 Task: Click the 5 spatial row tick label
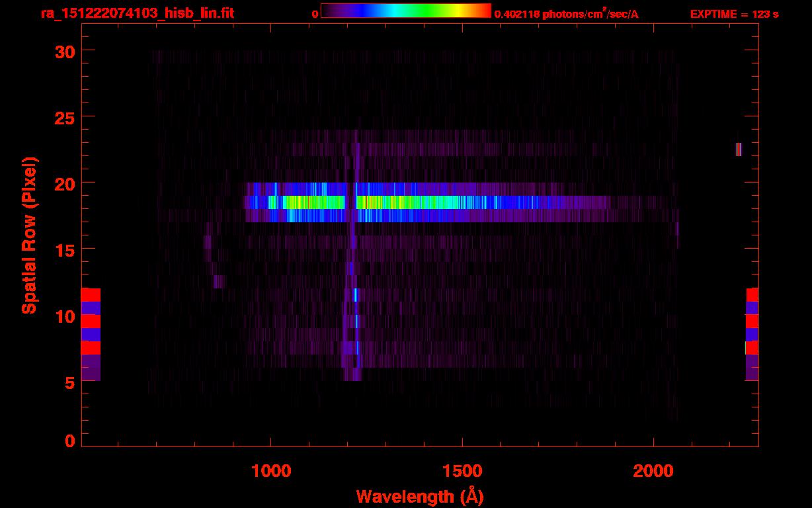coord(69,382)
